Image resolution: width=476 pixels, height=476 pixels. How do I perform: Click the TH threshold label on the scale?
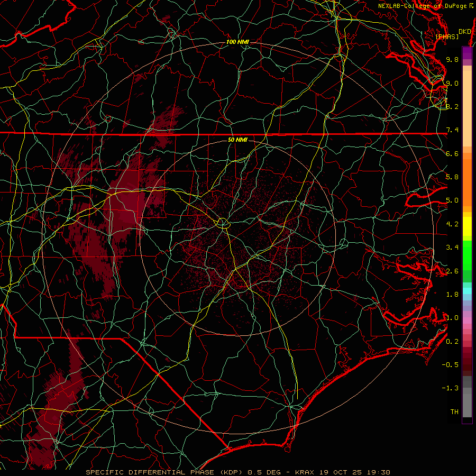[x=454, y=412]
